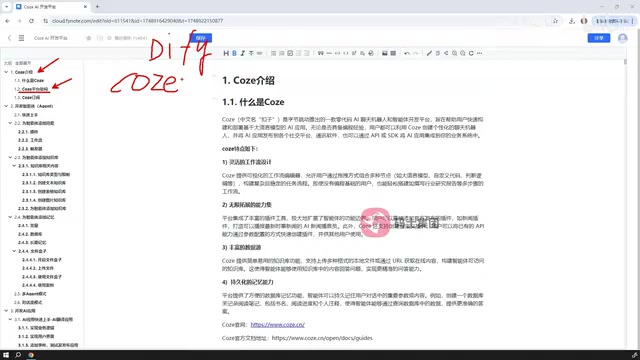This screenshot has width=640, height=360.
Task: Click the blue share button
Action: [x=599, y=38]
